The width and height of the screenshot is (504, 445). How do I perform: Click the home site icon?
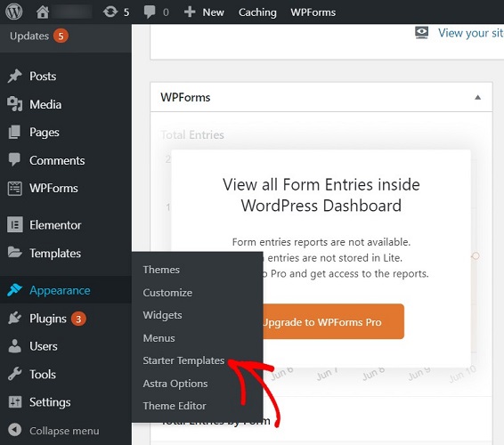[x=43, y=12]
